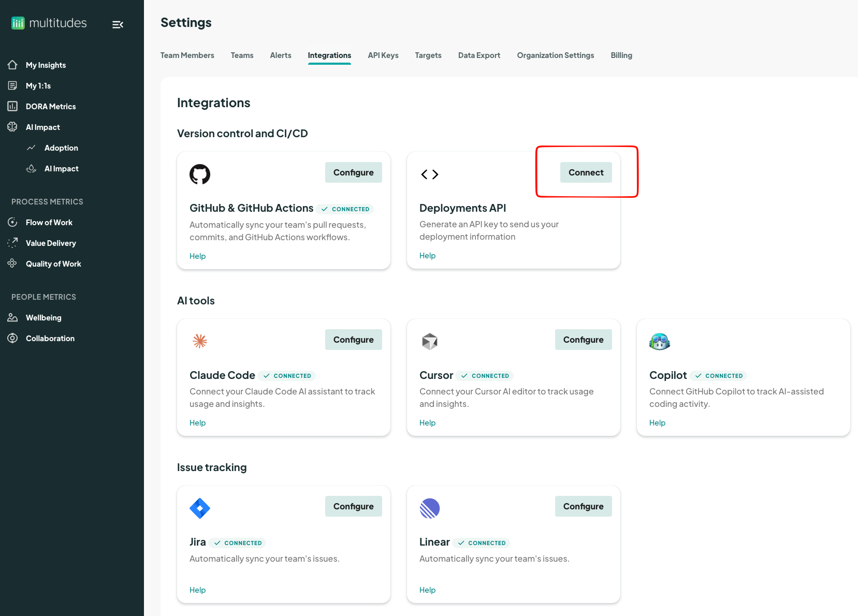Open the Adoption sub-item under AI Impact
This screenshot has width=858, height=616.
pos(61,148)
